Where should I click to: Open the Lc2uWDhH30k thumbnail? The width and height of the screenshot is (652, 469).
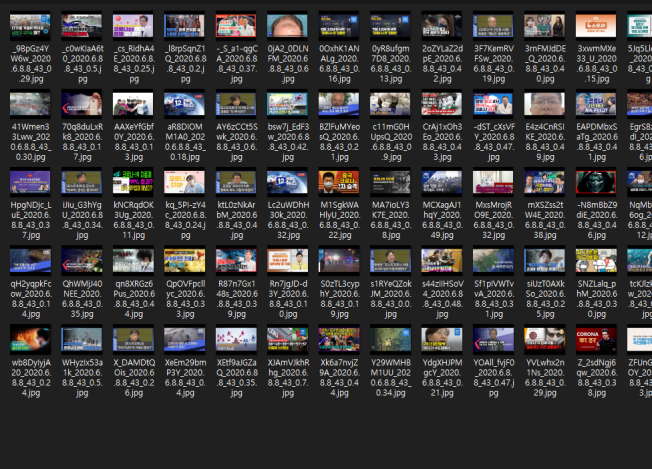click(287, 182)
